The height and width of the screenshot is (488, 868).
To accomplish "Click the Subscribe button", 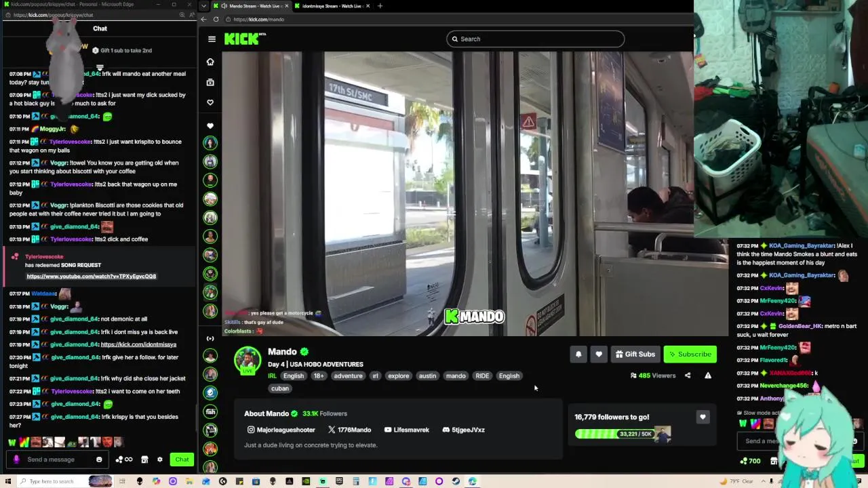I will pyautogui.click(x=690, y=354).
